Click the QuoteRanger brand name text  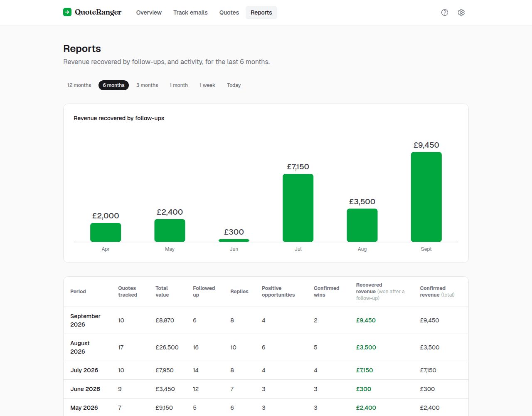(98, 12)
